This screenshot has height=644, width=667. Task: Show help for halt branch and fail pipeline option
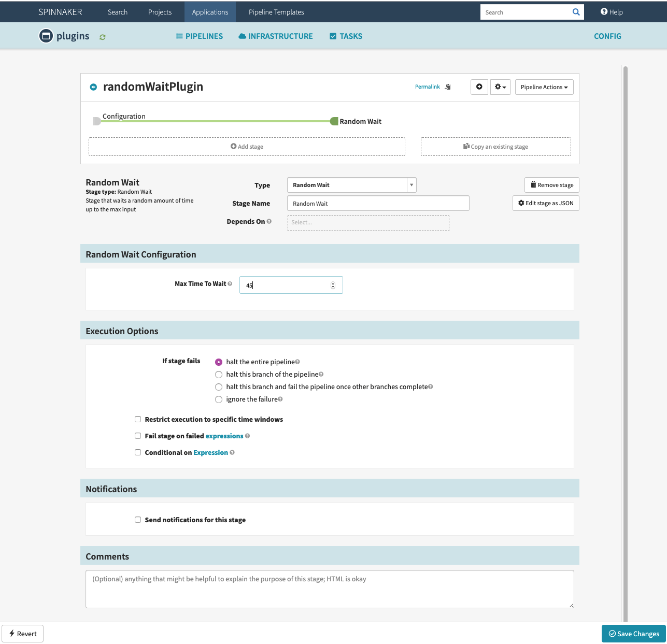pyautogui.click(x=431, y=387)
